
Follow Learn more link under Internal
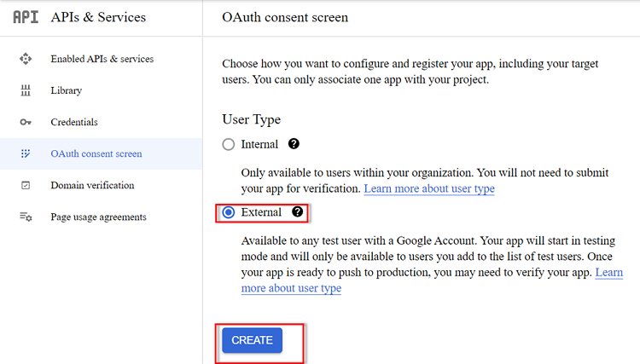[429, 188]
